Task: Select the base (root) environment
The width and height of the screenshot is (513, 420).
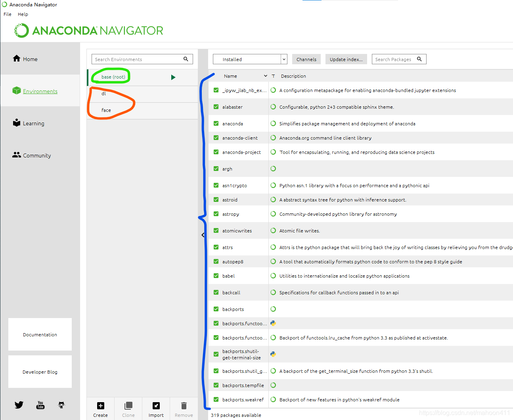Action: coord(143,77)
